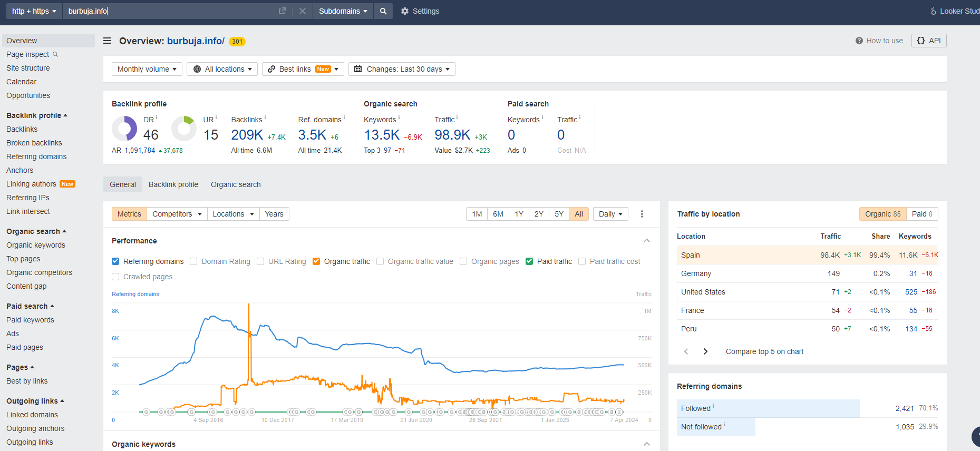Switch to Organic search tab
Screen dimensions: 980x451
point(236,184)
